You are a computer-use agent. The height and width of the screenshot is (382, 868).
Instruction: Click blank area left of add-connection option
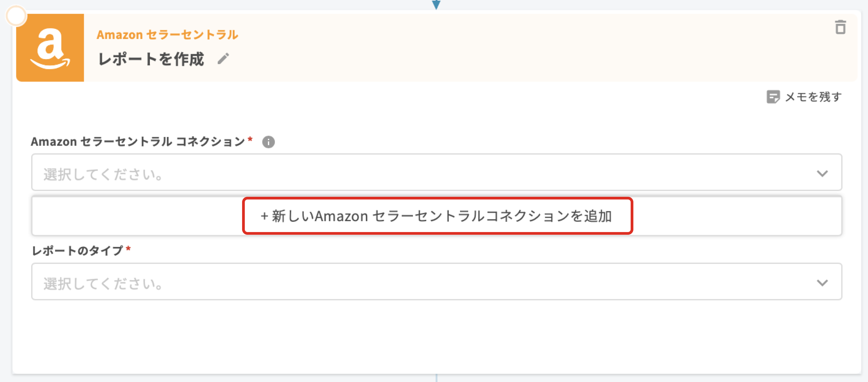[136, 216]
